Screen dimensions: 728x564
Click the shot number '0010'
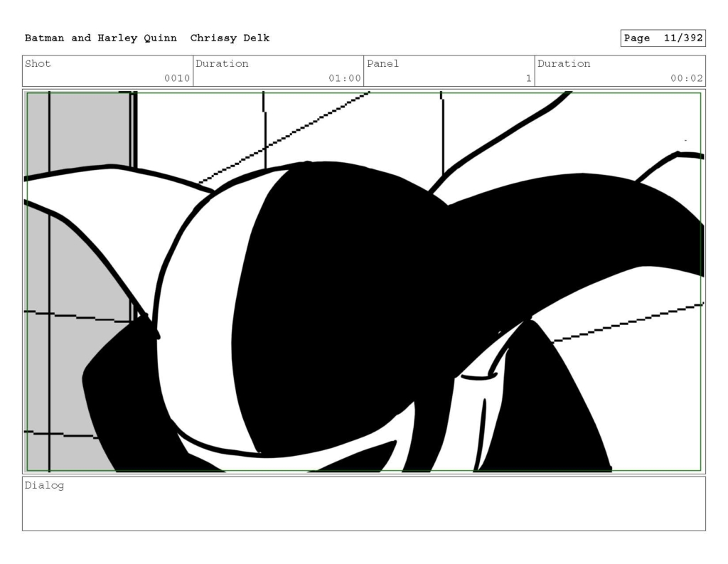(177, 78)
